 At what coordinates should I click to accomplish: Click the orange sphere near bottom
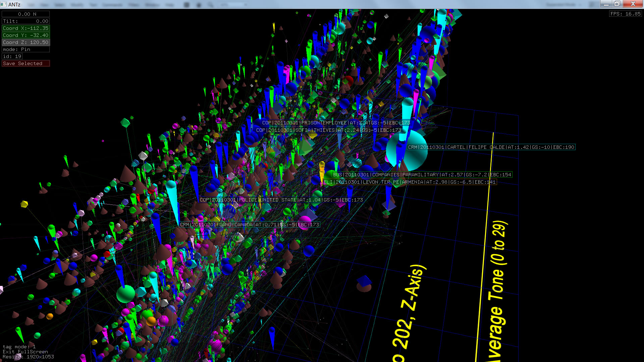pos(151,321)
